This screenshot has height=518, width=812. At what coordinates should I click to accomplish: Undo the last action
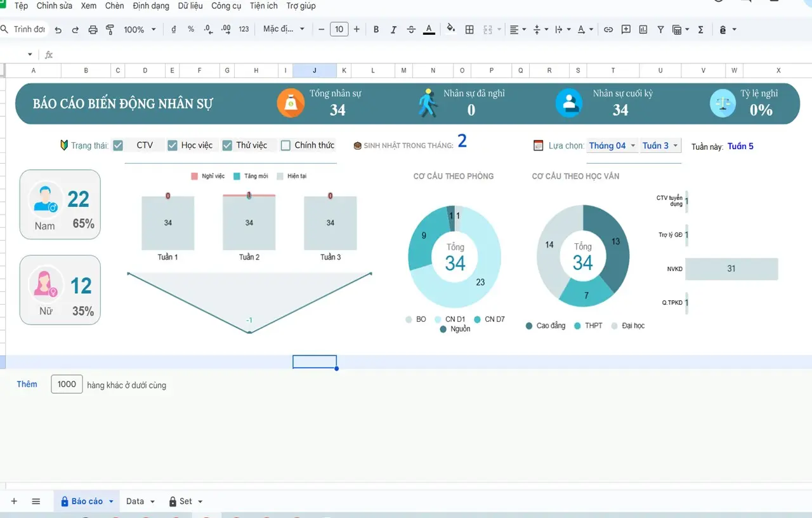[x=58, y=29]
